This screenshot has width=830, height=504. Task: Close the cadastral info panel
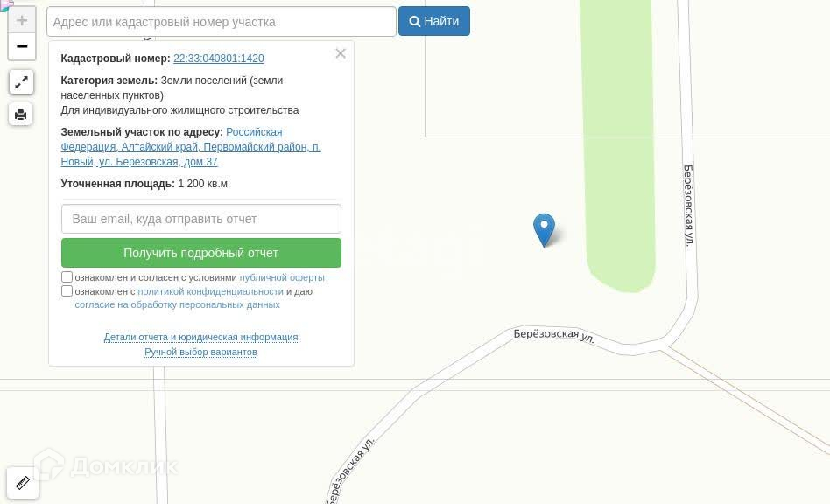tap(341, 53)
